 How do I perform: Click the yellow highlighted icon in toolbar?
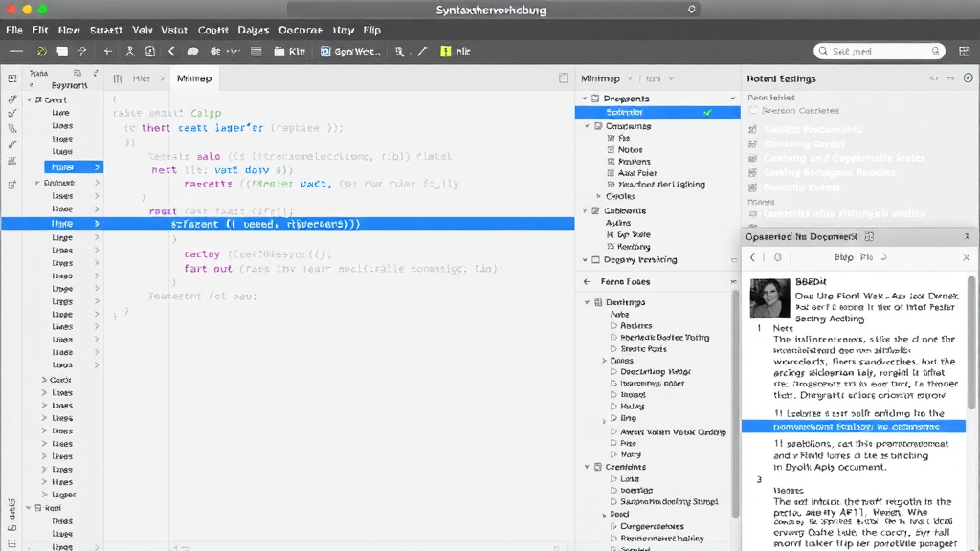tap(446, 52)
